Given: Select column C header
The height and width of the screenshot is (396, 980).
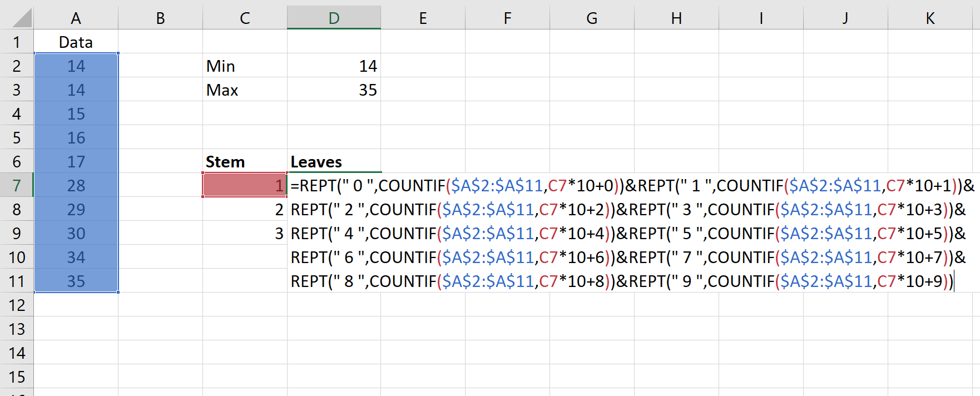Looking at the screenshot, I should [x=245, y=18].
